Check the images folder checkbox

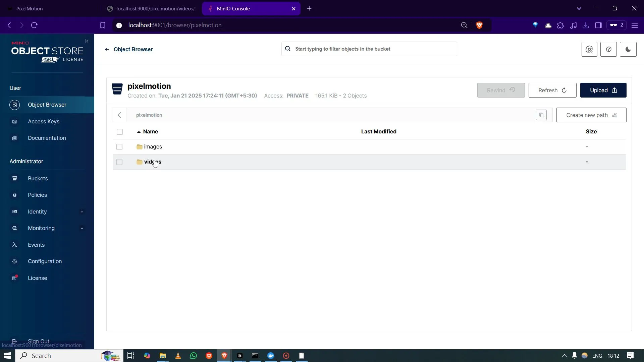click(119, 147)
